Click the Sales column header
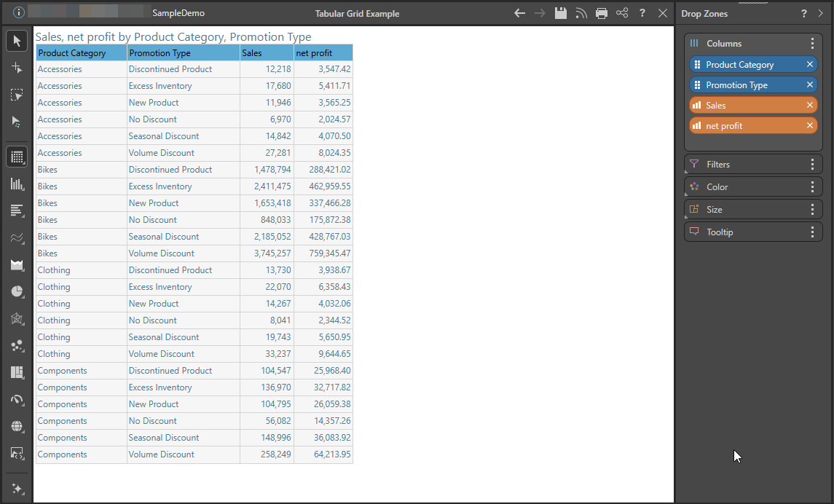The image size is (834, 504). point(267,53)
